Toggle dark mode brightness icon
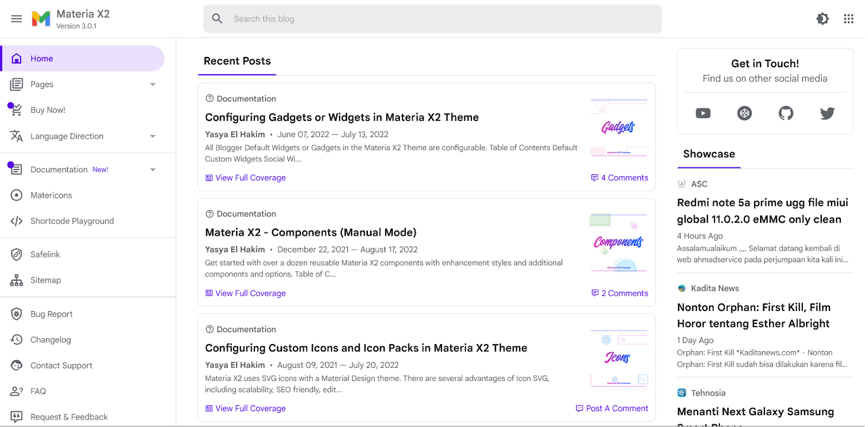 pos(822,19)
